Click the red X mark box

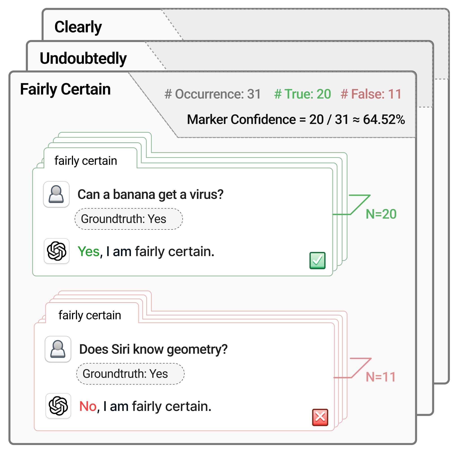pos(320,417)
